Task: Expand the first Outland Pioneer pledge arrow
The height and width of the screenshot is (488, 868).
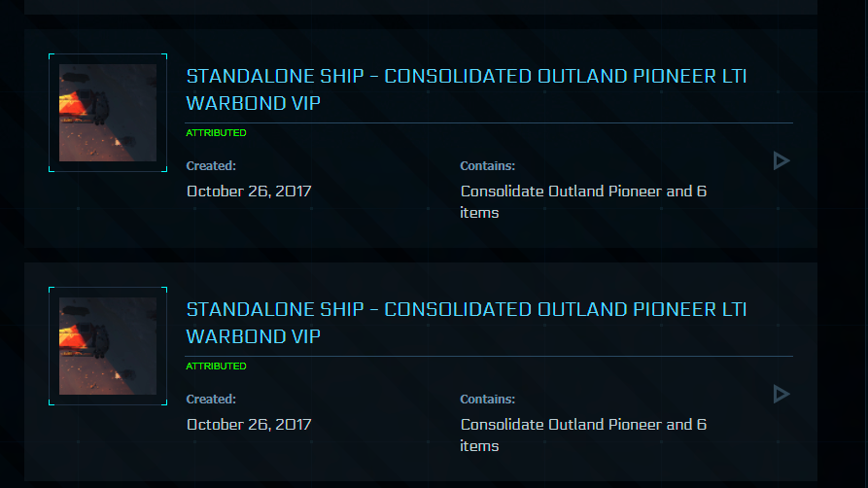Action: coord(781,160)
